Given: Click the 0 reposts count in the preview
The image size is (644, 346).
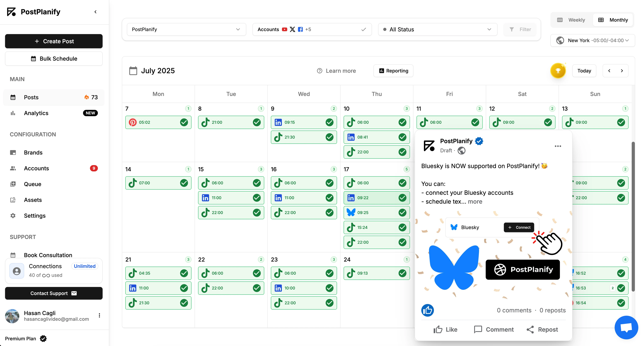Looking at the screenshot, I should (552, 310).
